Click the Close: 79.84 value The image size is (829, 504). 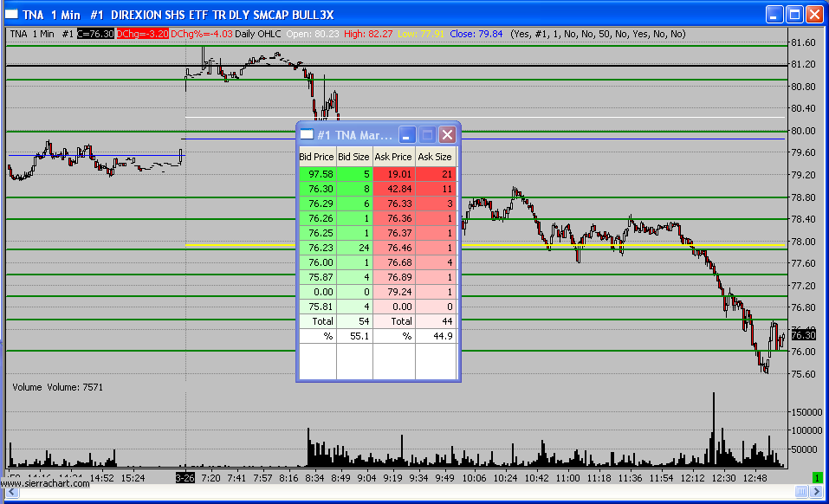tap(476, 34)
